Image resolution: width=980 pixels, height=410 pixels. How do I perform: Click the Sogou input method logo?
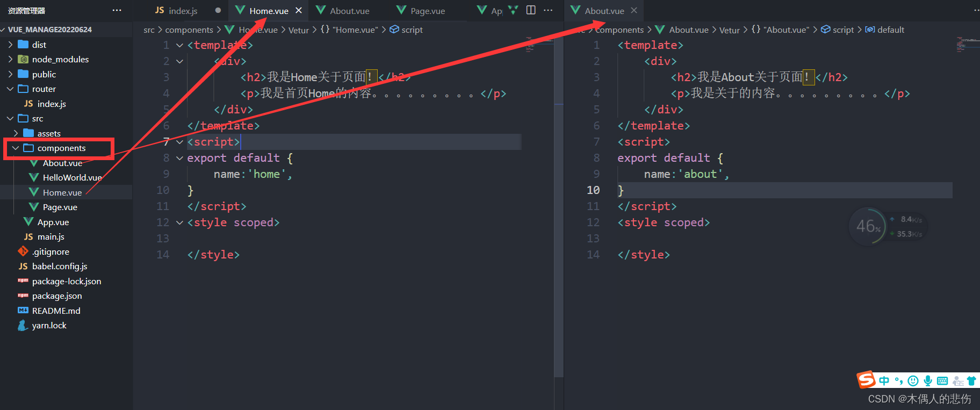[866, 380]
